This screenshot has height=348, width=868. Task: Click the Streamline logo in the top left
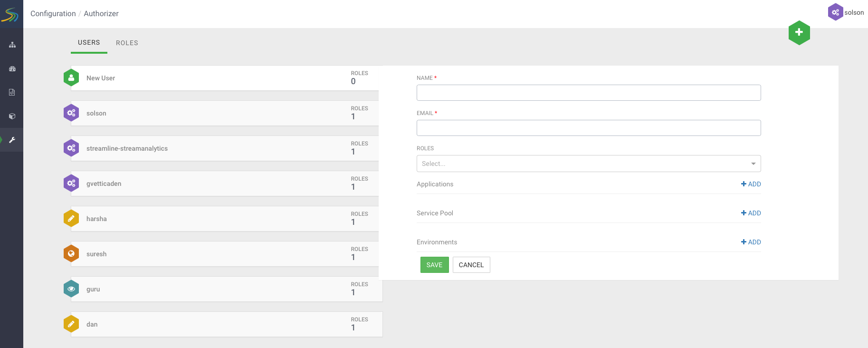(10, 14)
